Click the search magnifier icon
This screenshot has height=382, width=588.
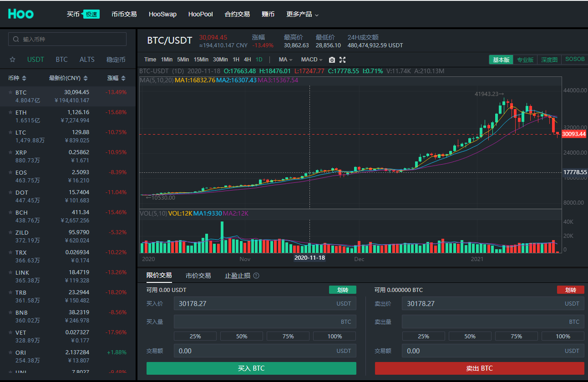(x=16, y=40)
